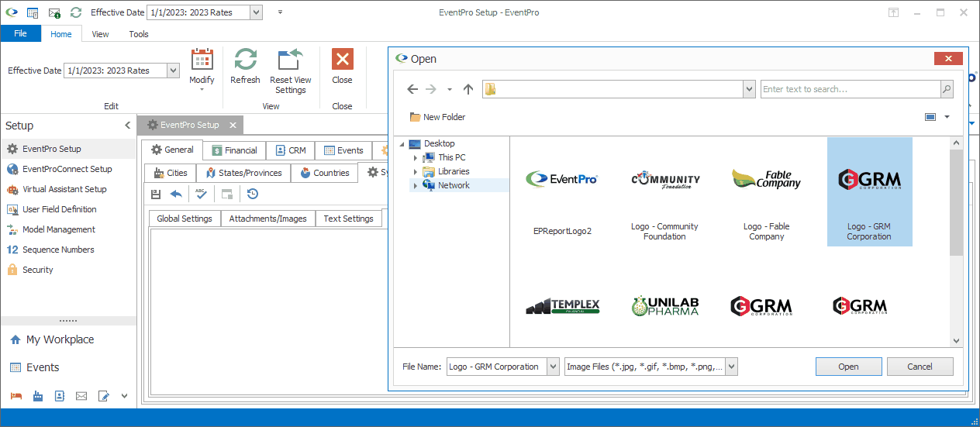Click the up one level arrow
This screenshot has width=980, height=427.
[x=468, y=89]
